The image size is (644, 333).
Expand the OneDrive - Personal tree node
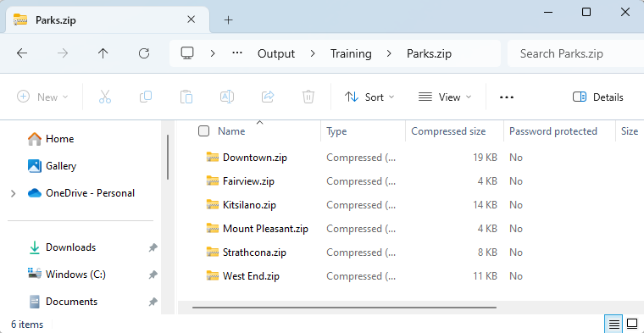pos(14,193)
